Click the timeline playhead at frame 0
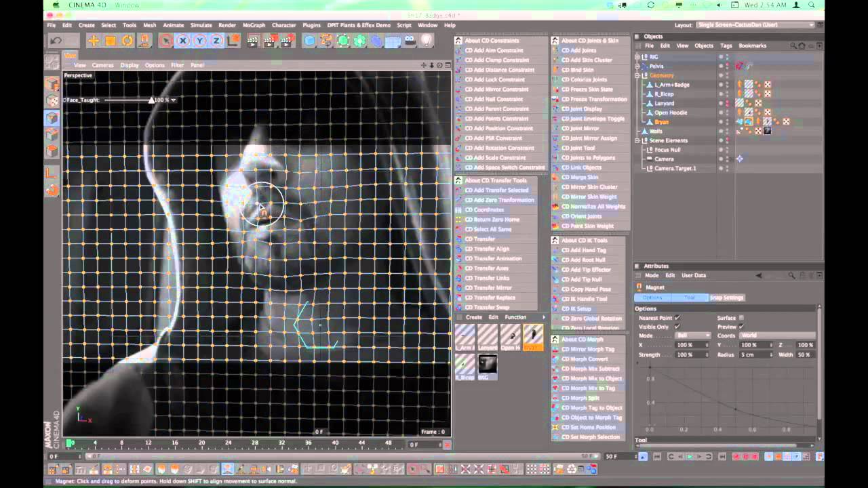This screenshot has height=488, width=868. coord(69,443)
